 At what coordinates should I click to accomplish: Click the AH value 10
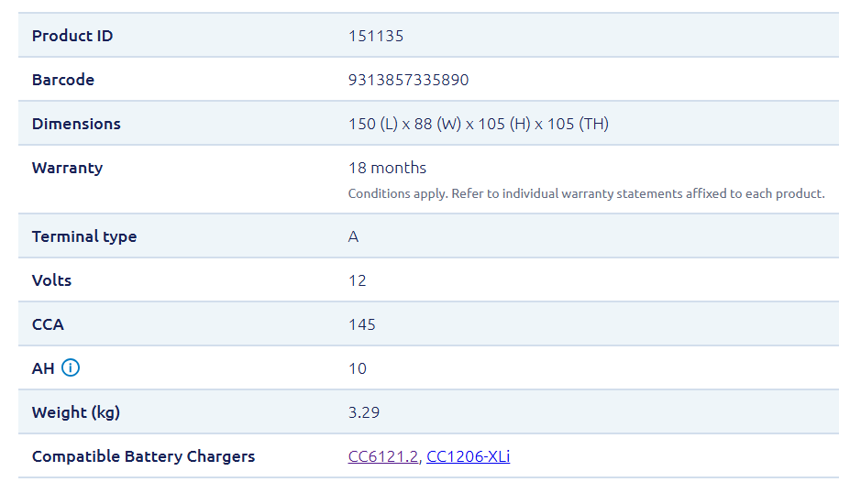click(x=357, y=368)
